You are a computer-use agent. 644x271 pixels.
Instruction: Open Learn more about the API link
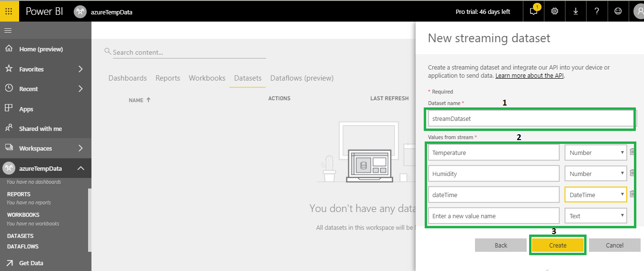[530, 76]
